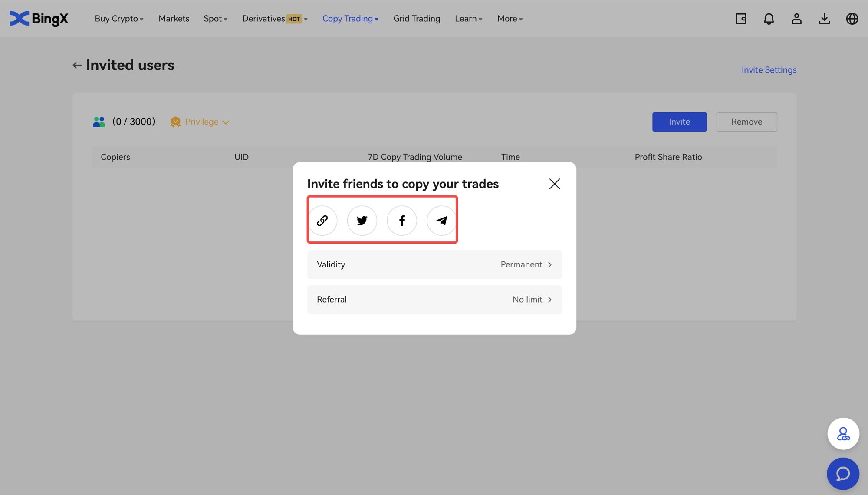868x495 pixels.
Task: Go to the Markets page
Action: (174, 19)
